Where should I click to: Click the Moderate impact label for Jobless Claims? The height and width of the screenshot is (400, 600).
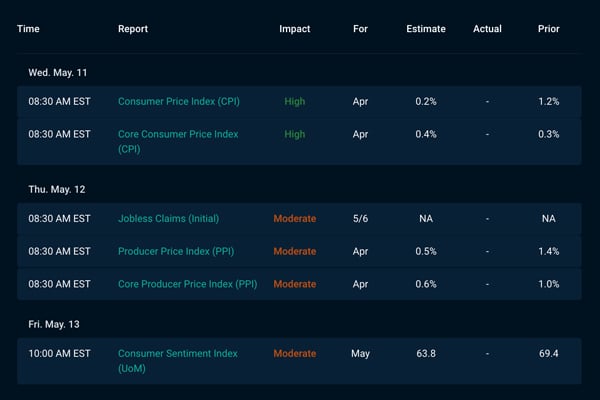[295, 219]
